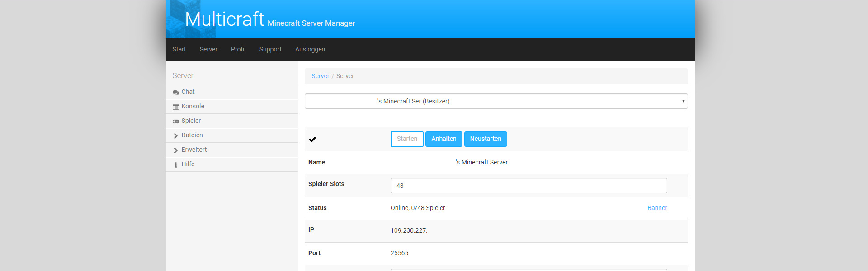868x271 pixels.
Task: Open Dateien in the sidebar
Action: coord(232,135)
